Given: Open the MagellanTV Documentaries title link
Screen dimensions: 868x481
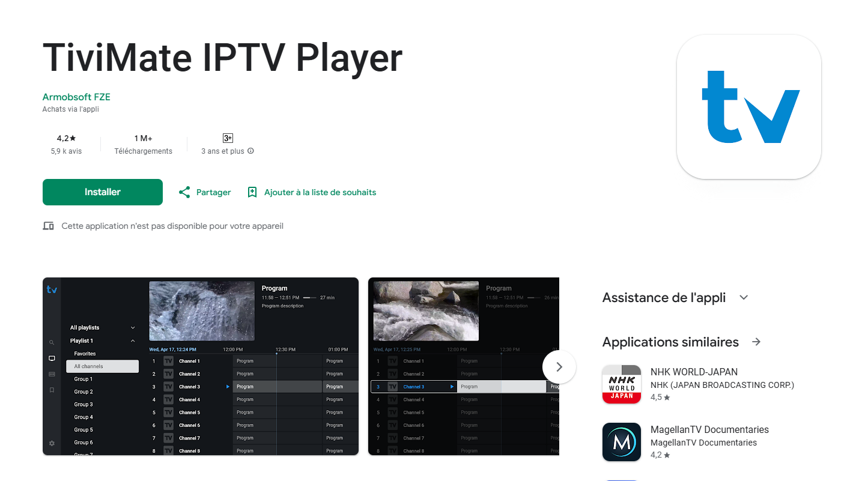Looking at the screenshot, I should coord(709,429).
